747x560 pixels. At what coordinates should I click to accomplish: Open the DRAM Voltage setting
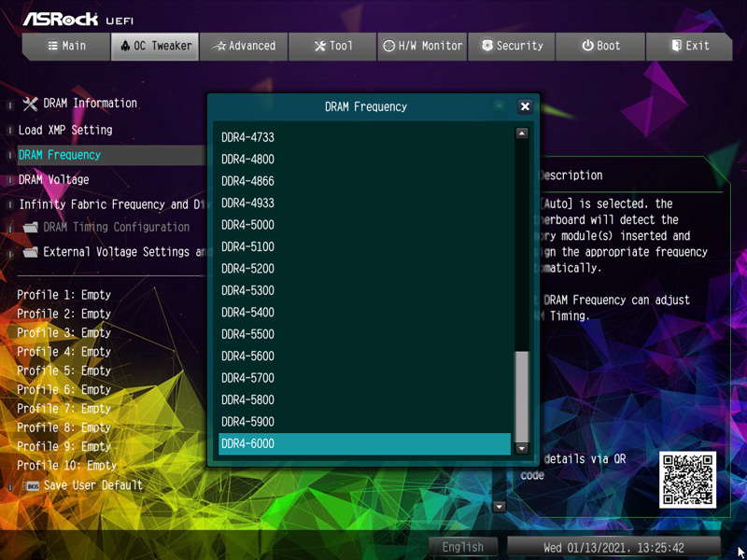[x=54, y=180]
